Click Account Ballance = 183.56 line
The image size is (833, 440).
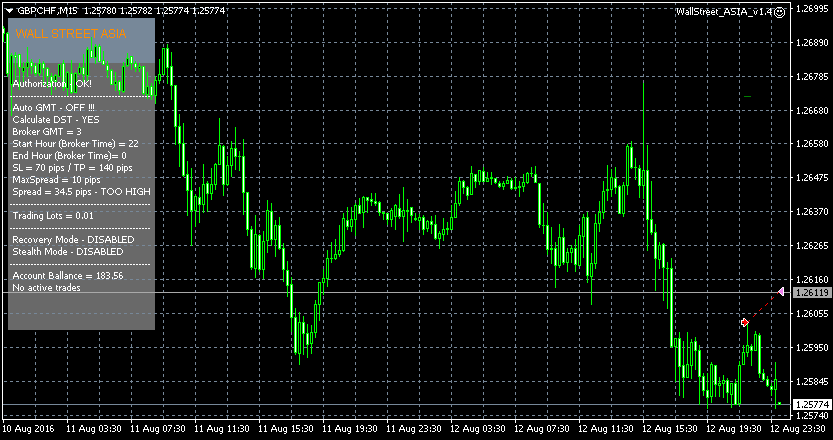67,275
